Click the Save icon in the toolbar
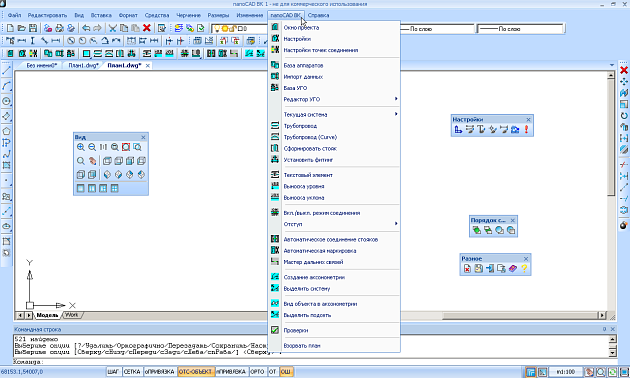630x378 pixels. click(x=33, y=28)
